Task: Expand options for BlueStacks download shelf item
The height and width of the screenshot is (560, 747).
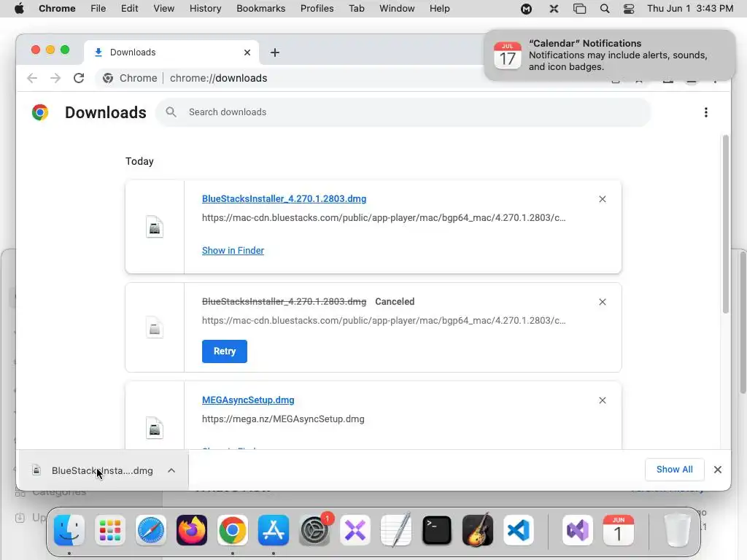Action: 171,470
